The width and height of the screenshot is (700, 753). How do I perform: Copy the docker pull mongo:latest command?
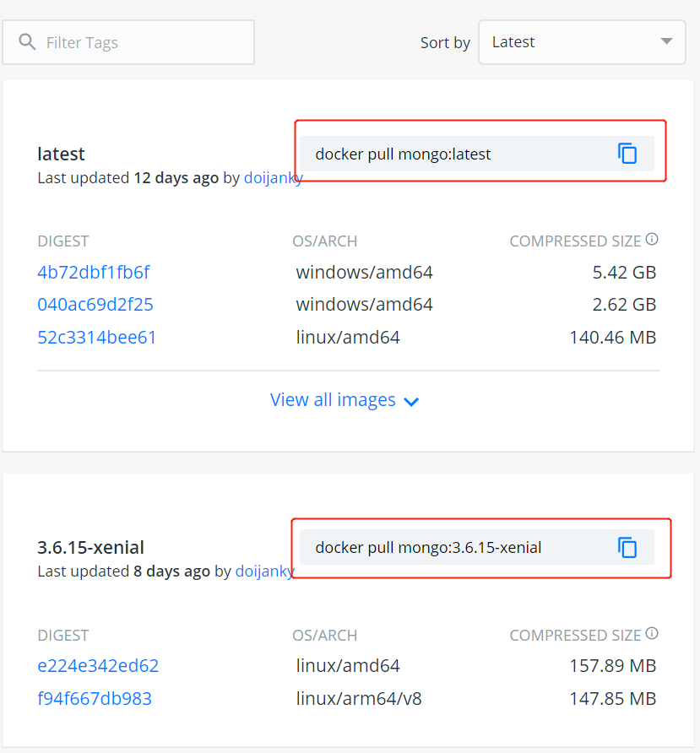pos(627,153)
